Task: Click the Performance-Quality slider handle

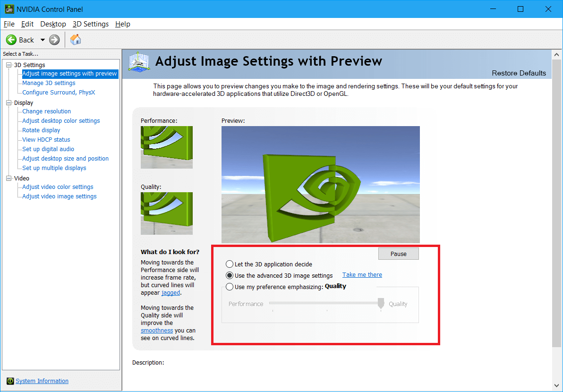Action: [381, 304]
